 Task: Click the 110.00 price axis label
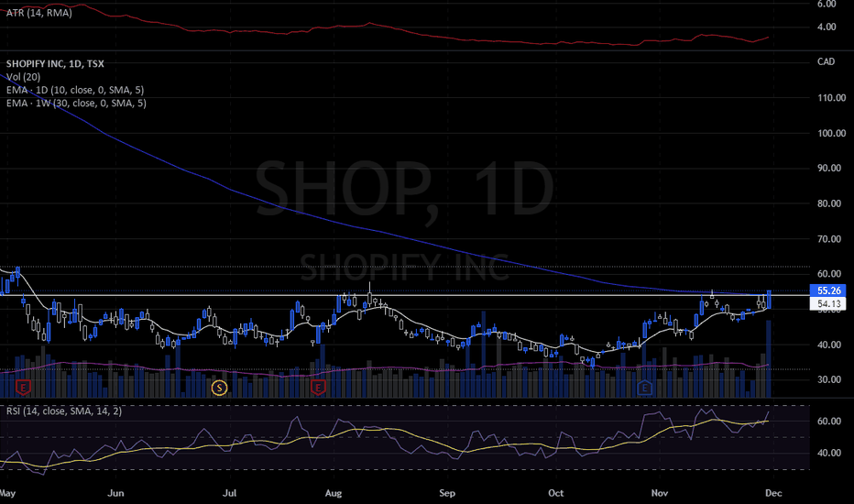tap(832, 98)
